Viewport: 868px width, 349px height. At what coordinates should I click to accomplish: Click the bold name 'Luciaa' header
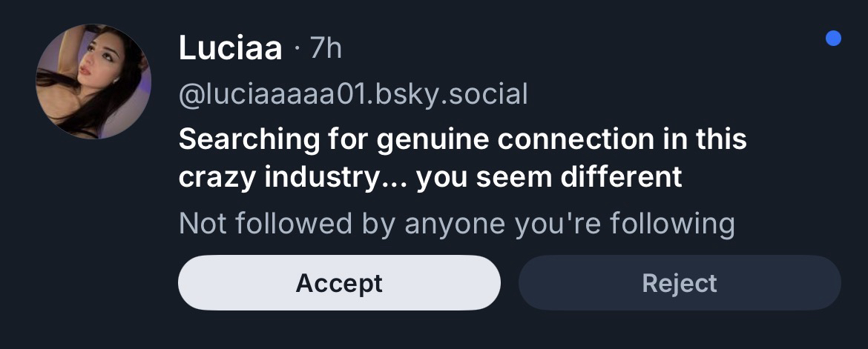(230, 49)
